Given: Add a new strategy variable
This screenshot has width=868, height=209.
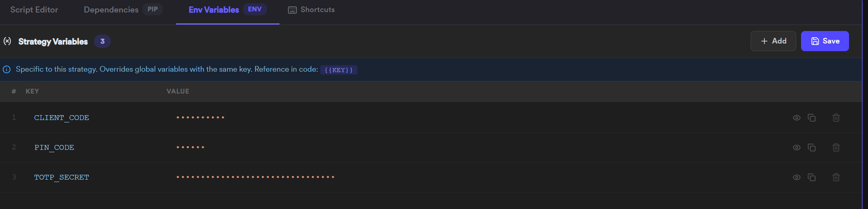Looking at the screenshot, I should [x=773, y=41].
